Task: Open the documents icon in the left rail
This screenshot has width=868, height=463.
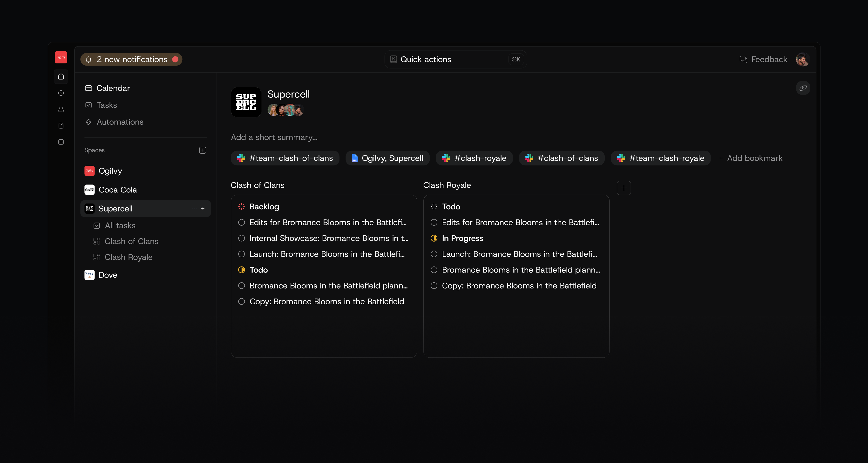Action: click(x=61, y=126)
